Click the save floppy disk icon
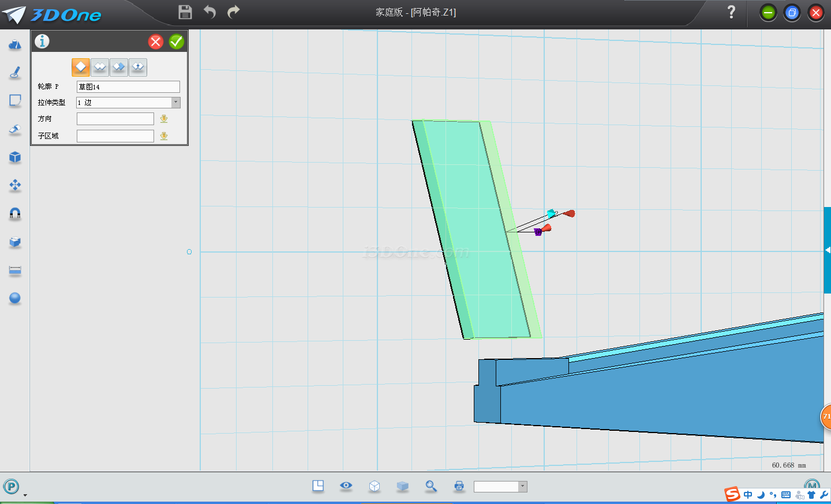The width and height of the screenshot is (831, 504). [185, 12]
